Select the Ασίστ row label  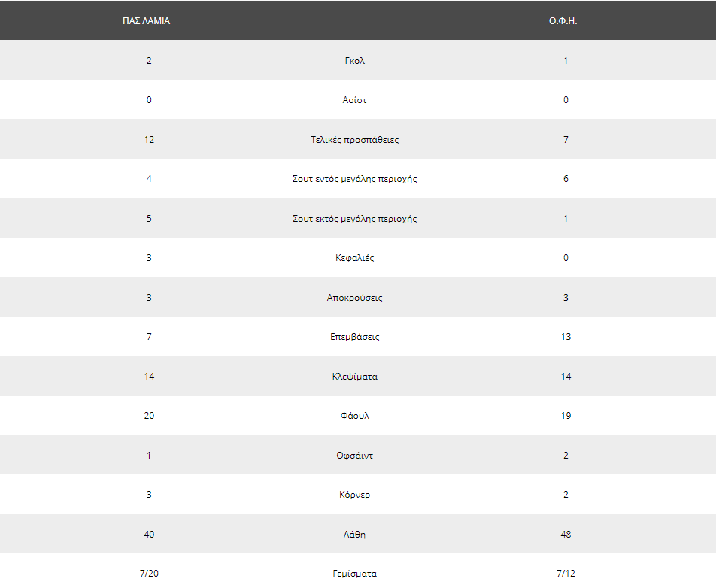tap(355, 100)
